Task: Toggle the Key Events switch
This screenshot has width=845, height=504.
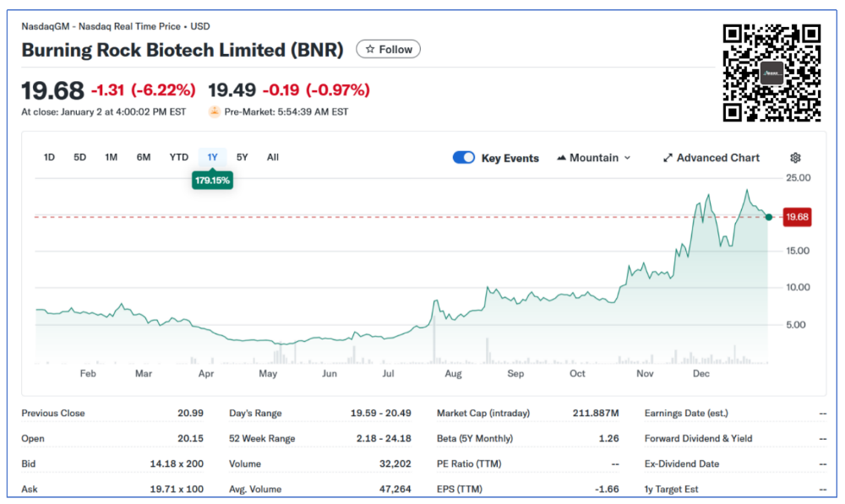Action: (x=464, y=158)
